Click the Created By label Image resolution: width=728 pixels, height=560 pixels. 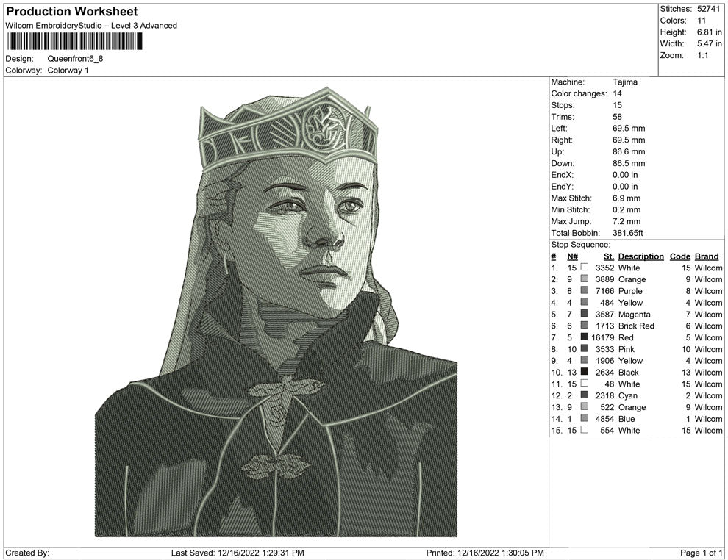point(27,553)
